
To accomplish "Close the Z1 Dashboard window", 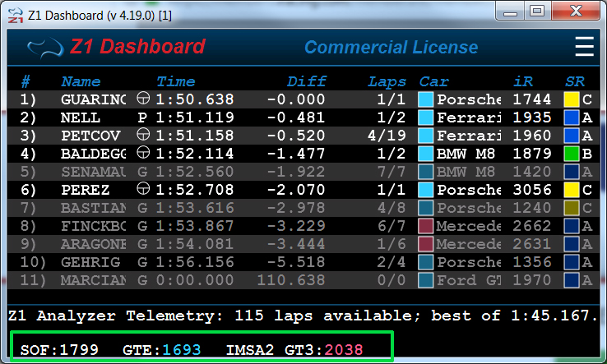I will tap(576, 11).
